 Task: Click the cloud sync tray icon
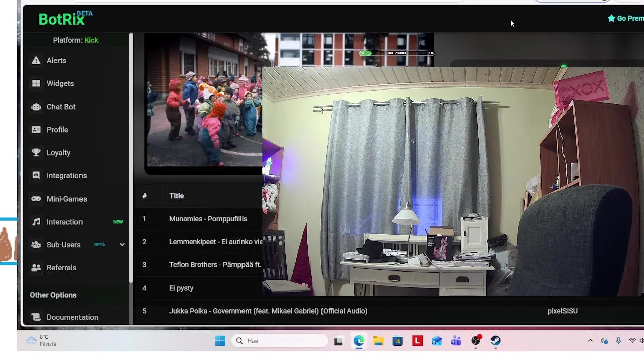604,341
